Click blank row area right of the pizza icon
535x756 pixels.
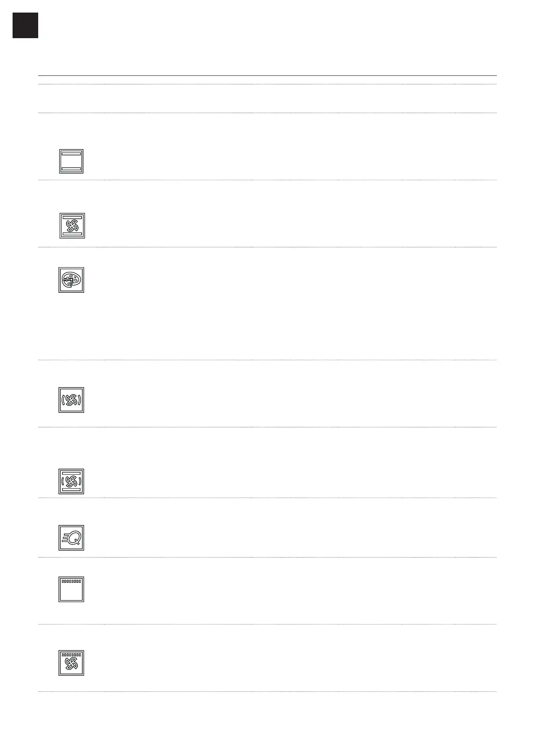pos(287,303)
